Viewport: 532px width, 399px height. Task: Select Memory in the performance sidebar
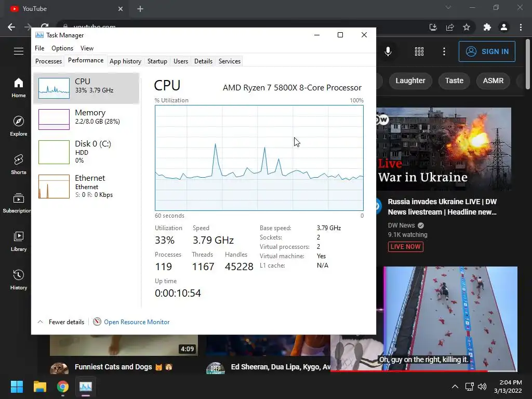coord(86,119)
